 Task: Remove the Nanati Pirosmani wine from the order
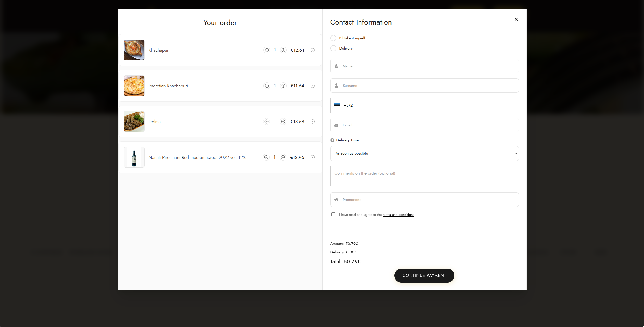click(x=313, y=157)
